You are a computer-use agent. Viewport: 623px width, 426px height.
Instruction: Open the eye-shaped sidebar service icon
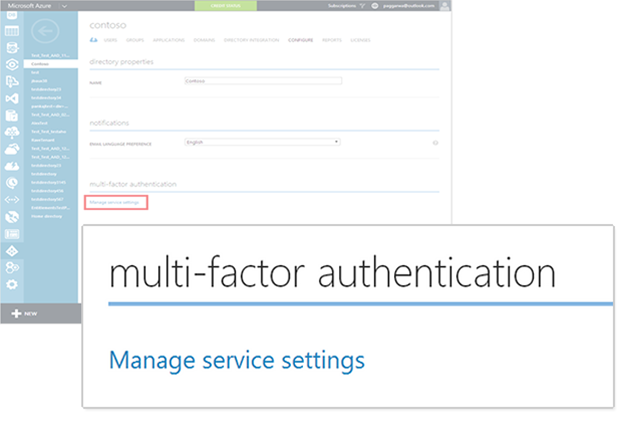click(x=12, y=64)
